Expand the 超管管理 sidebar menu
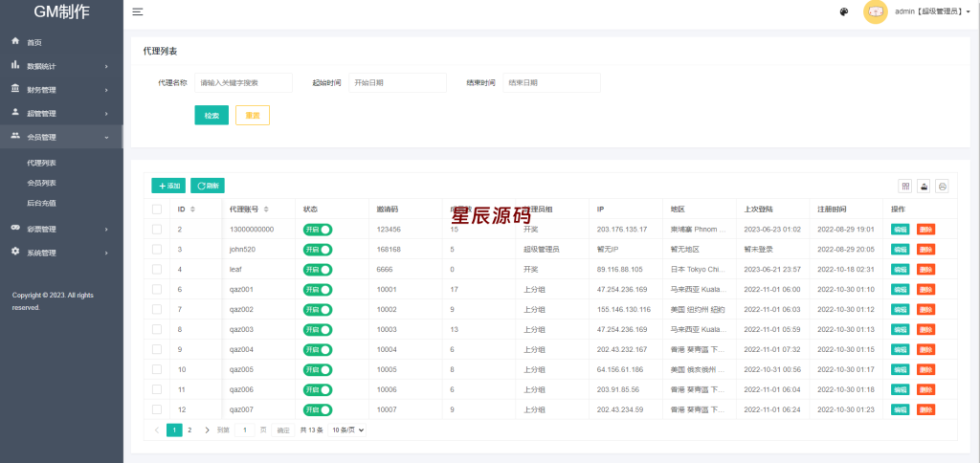 61,114
